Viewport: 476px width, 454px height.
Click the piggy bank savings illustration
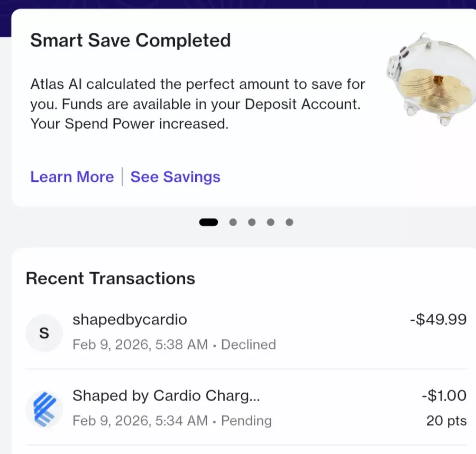pos(429,80)
